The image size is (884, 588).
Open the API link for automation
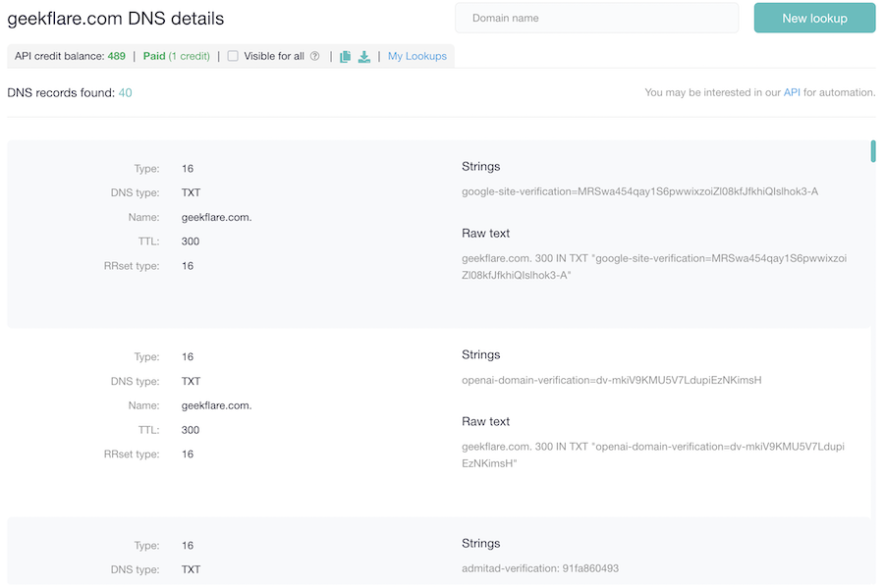(x=792, y=92)
